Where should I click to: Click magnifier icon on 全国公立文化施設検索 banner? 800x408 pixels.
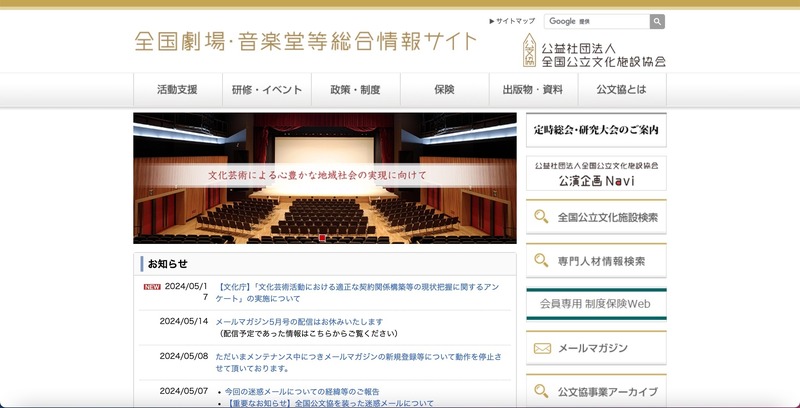click(541, 217)
